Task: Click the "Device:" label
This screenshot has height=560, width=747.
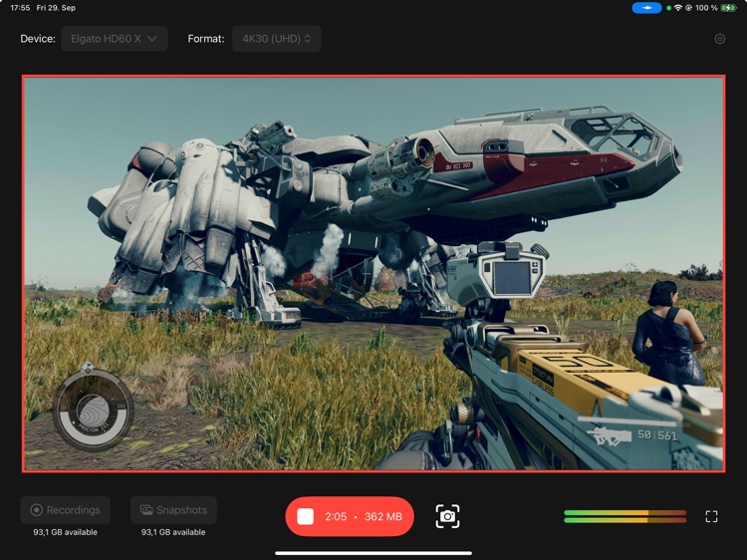Action: pyautogui.click(x=38, y=39)
